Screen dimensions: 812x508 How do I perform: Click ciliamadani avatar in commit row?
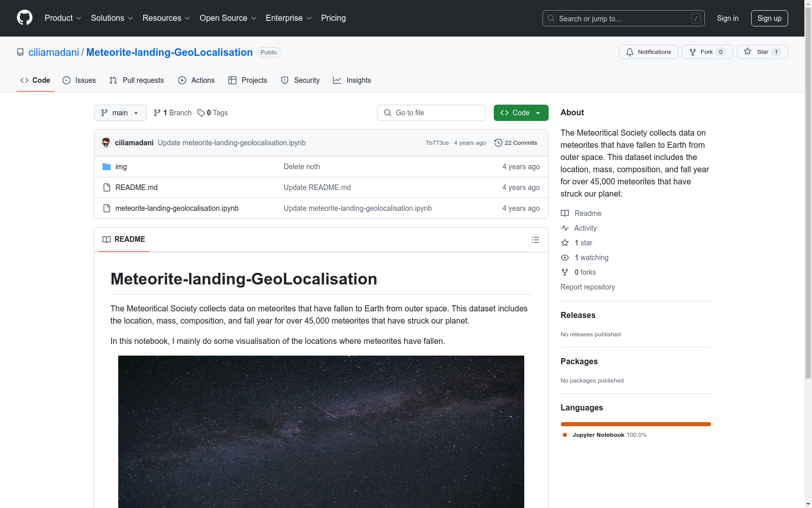pos(106,143)
